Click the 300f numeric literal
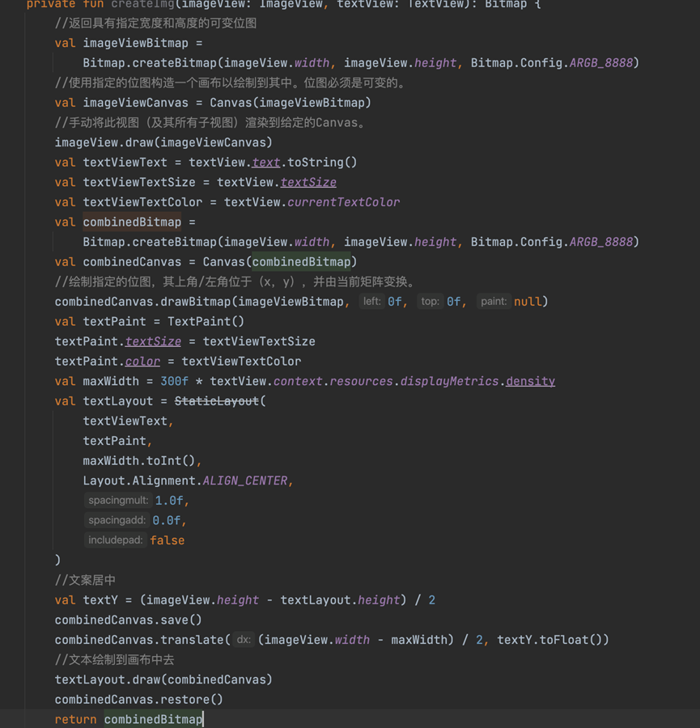Screen dimensions: 700x728 click(174, 382)
